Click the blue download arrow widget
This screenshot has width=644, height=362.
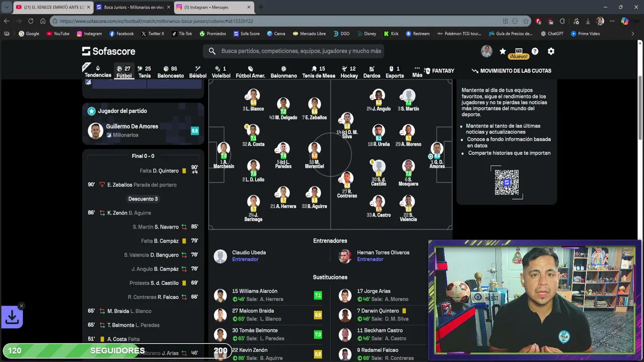coord(12,317)
